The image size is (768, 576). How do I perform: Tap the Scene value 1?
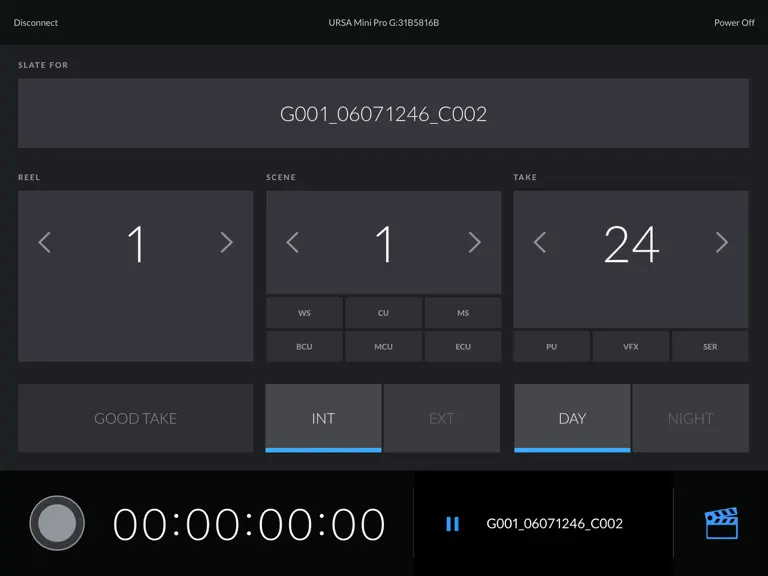384,244
